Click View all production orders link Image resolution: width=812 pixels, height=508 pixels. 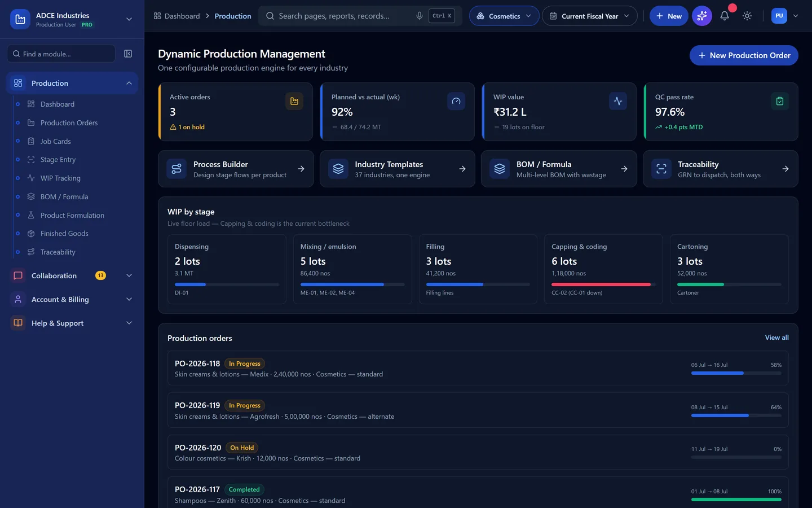click(x=776, y=338)
